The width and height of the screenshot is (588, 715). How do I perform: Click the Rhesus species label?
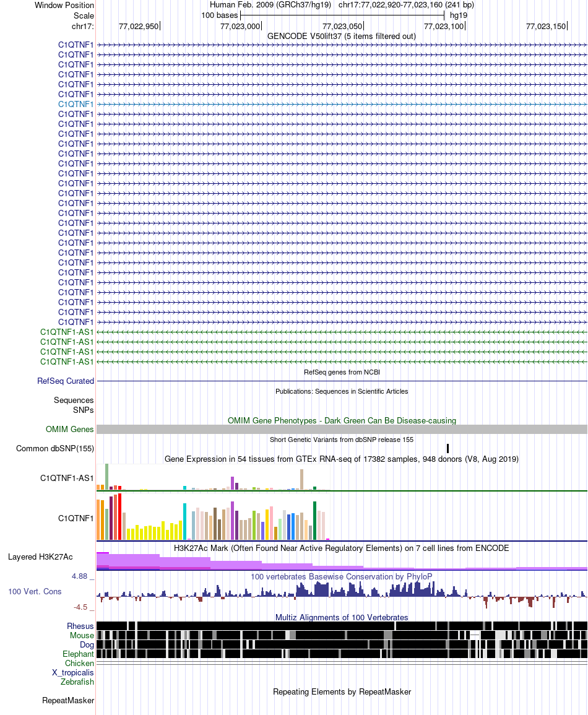80,626
